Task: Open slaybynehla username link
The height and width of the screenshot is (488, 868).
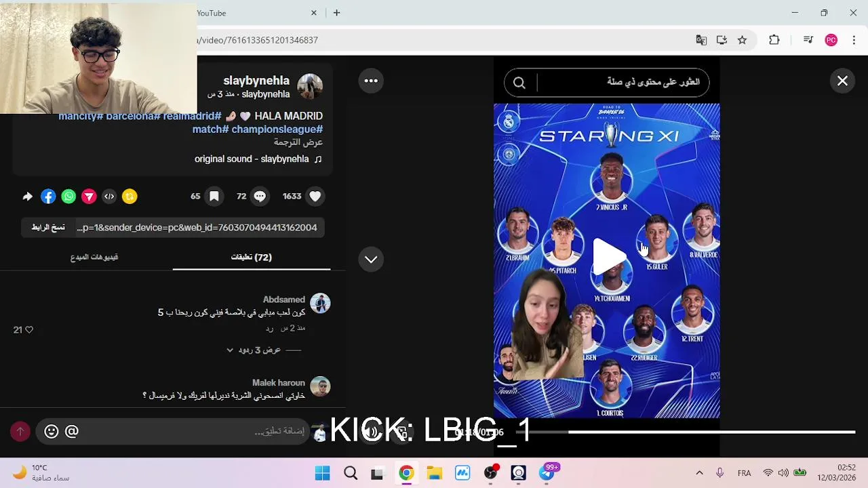Action: pos(256,81)
